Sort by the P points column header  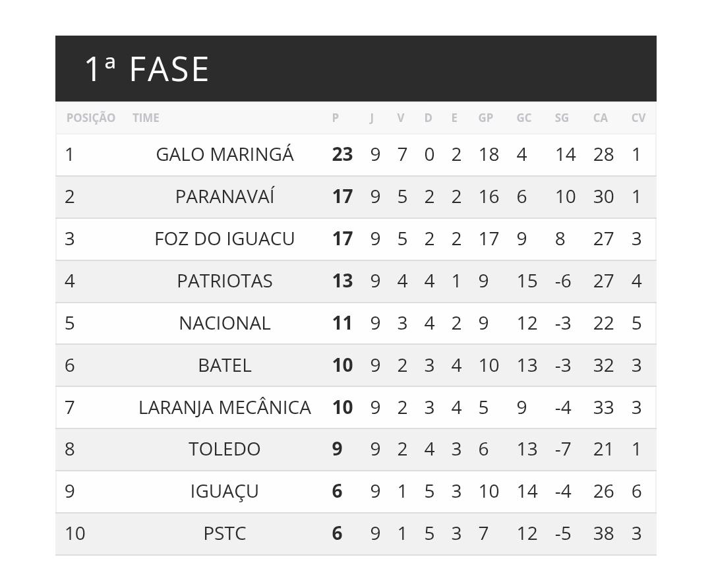point(336,118)
